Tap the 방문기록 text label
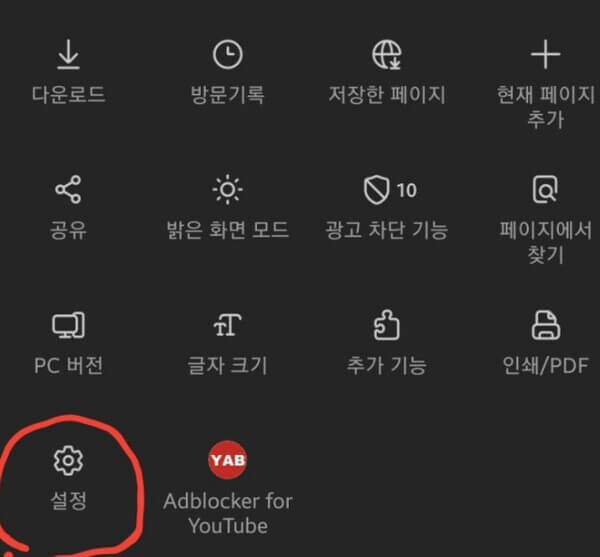 point(228,94)
